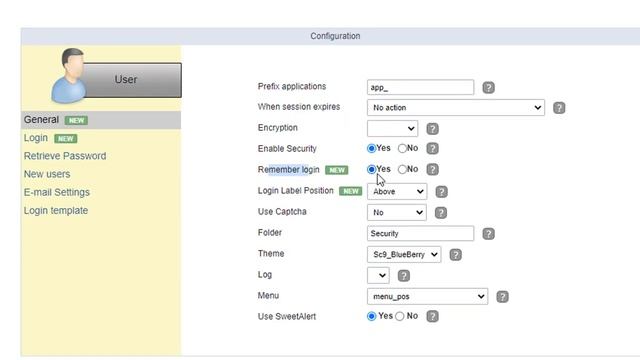Viewport: 640px width, 360px height.
Task: Open help icon beside Log dropdown
Action: point(403,276)
